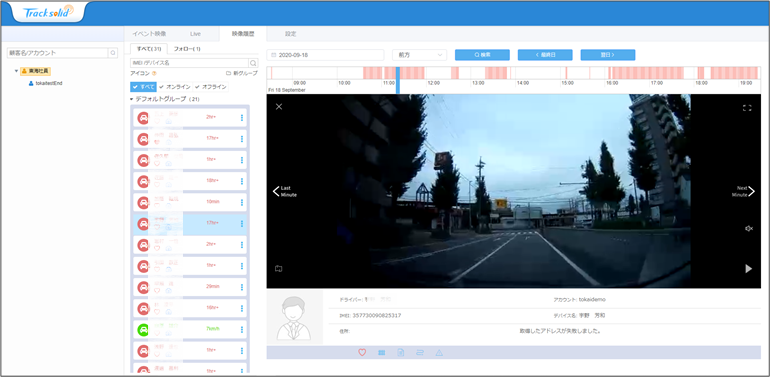Screen dimensions: 770x377
Task: Click the red car icon of 18hr+ device
Action: [143, 181]
